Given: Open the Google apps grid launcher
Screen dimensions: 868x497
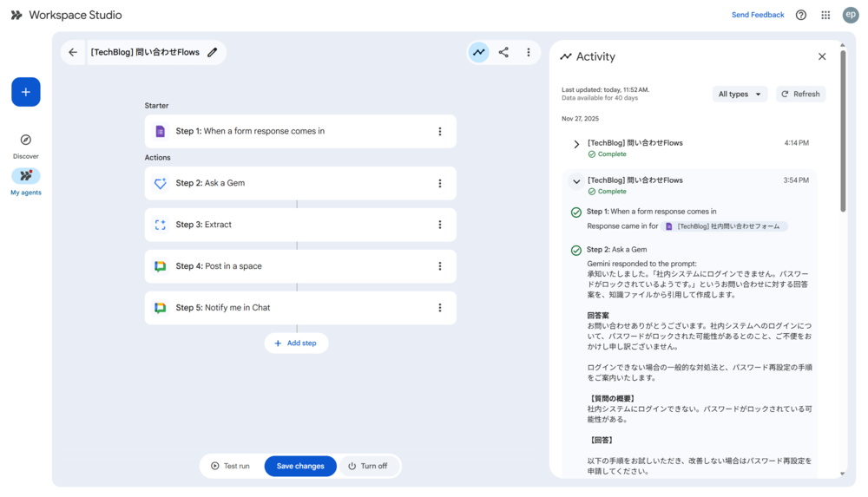Looking at the screenshot, I should coord(825,15).
